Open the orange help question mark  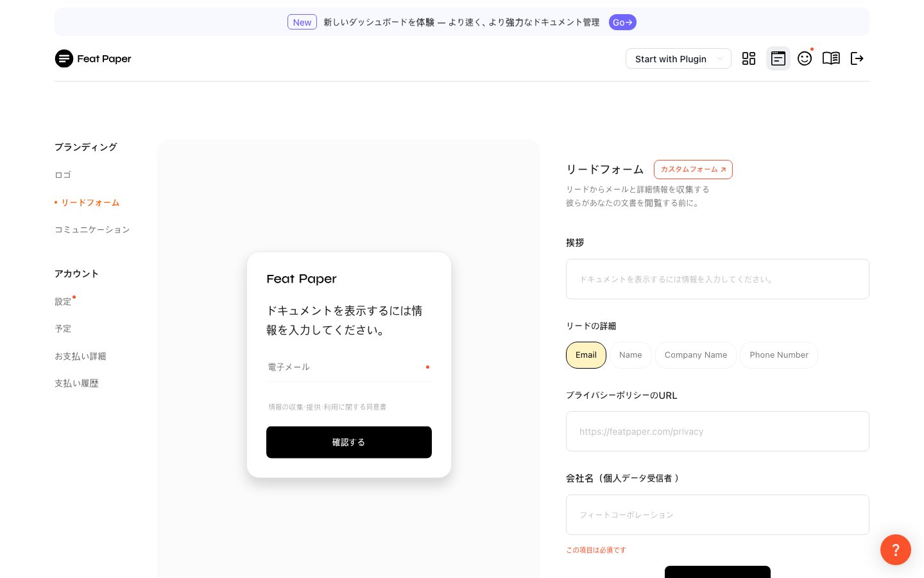[896, 550]
